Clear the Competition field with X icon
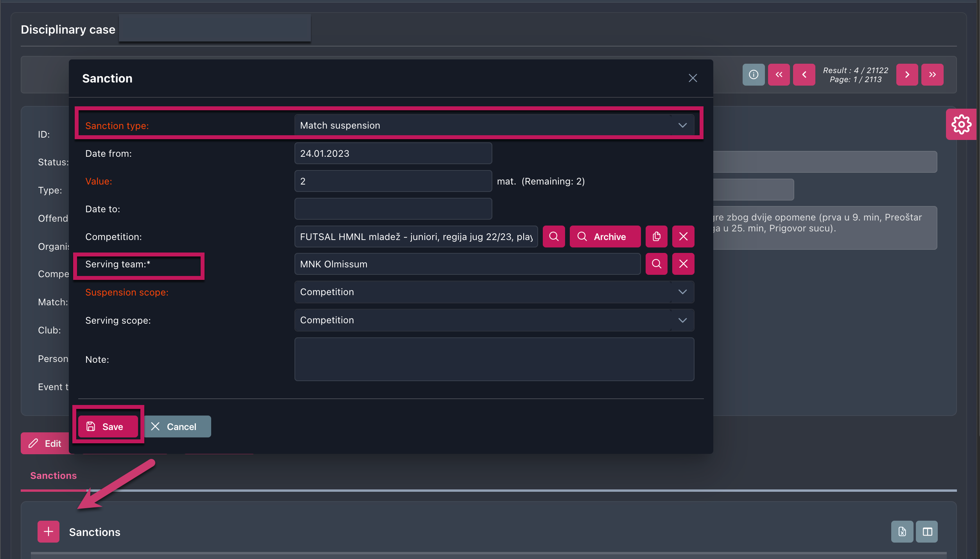980x559 pixels. point(683,236)
